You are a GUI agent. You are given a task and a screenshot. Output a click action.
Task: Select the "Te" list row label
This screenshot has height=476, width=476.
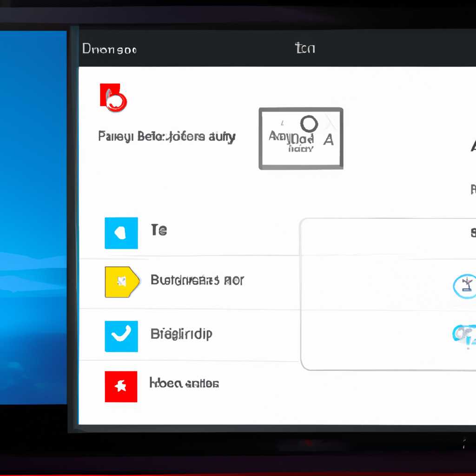click(x=159, y=230)
